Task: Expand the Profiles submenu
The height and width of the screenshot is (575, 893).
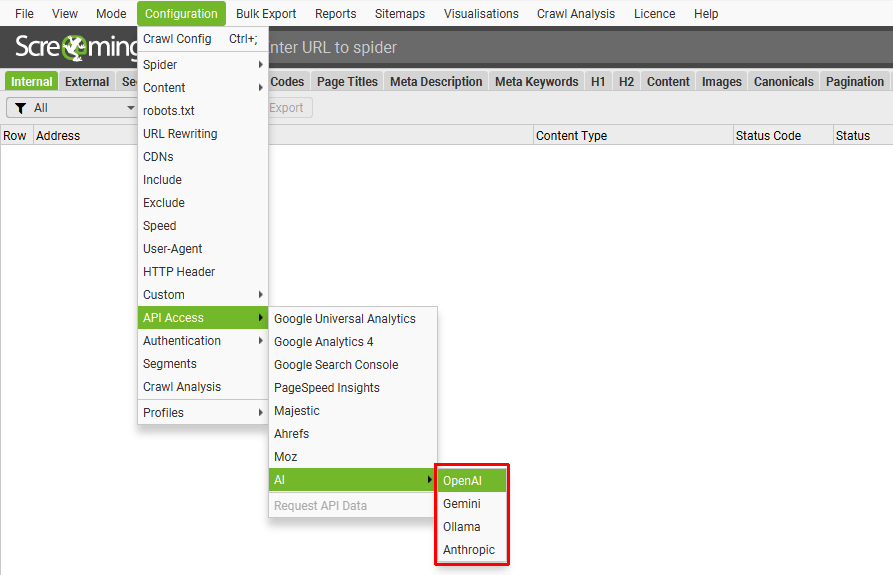Action: click(203, 413)
